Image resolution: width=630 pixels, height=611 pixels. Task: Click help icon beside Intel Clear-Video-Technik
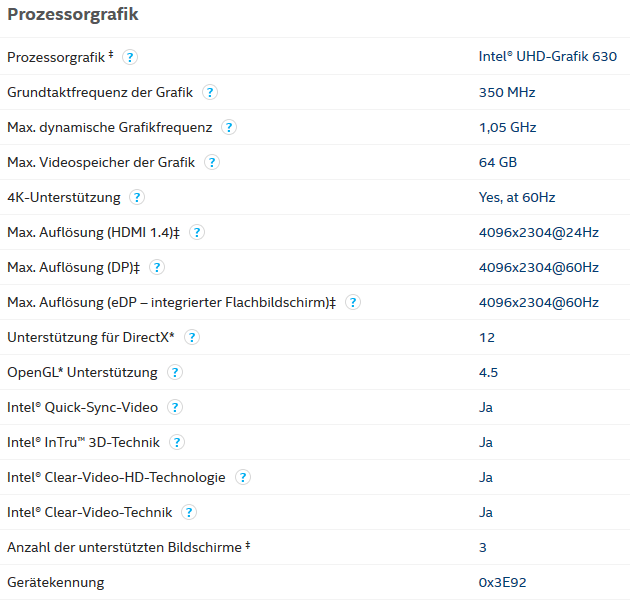click(x=189, y=512)
